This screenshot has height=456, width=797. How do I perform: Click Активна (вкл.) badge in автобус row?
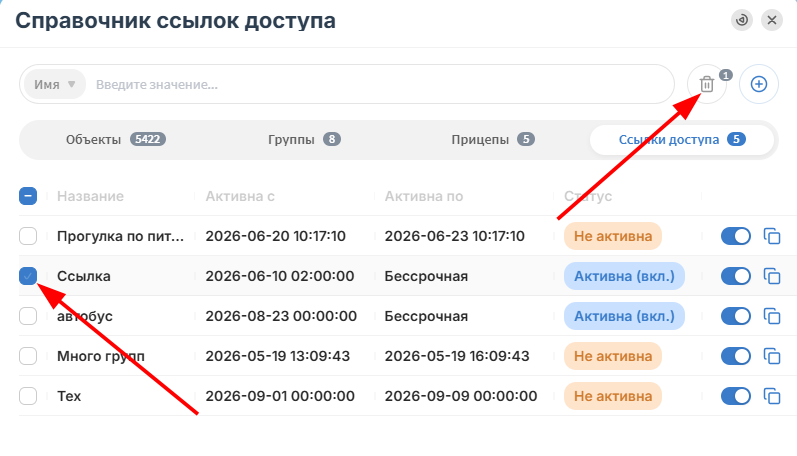point(624,316)
